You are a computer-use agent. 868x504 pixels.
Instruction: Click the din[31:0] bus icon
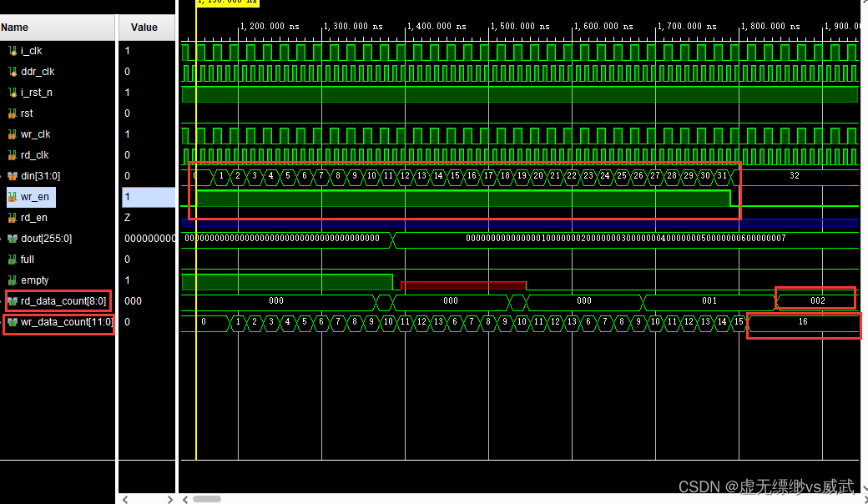pos(13,176)
